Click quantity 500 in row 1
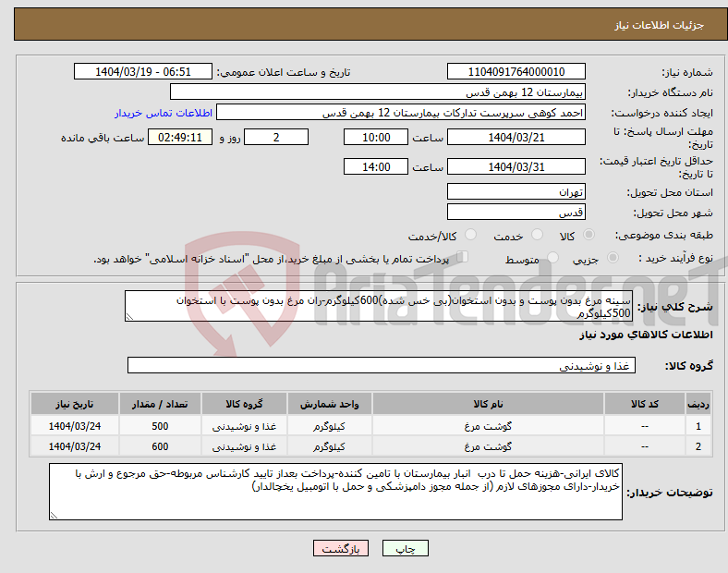 tap(160, 426)
